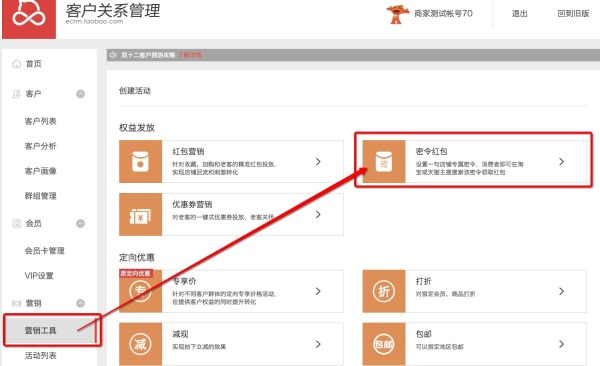This screenshot has height=366, width=600.
Task: Go to 首页 in sidebar
Action: (33, 64)
